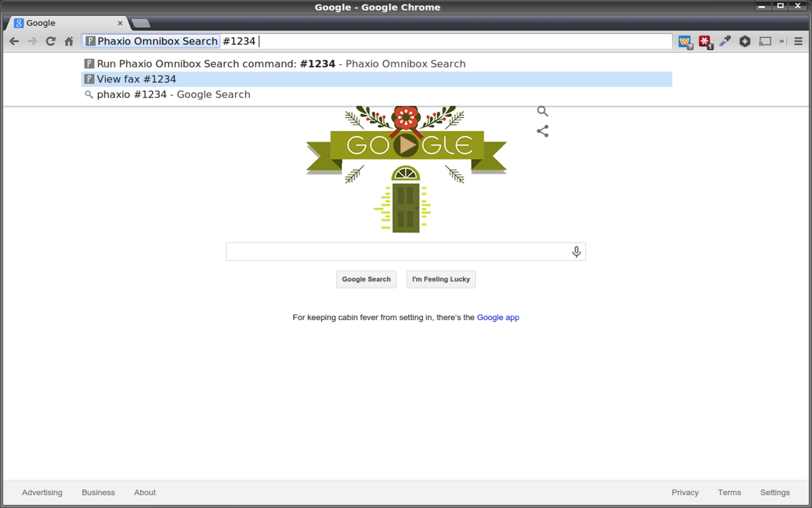This screenshot has width=812, height=508.
Task: Open the Chrome hamburger menu
Action: (x=798, y=41)
